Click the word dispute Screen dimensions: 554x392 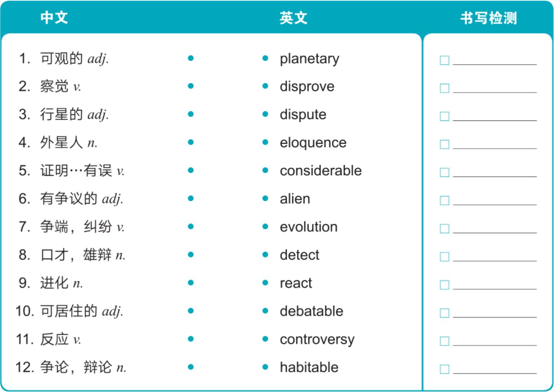(303, 114)
